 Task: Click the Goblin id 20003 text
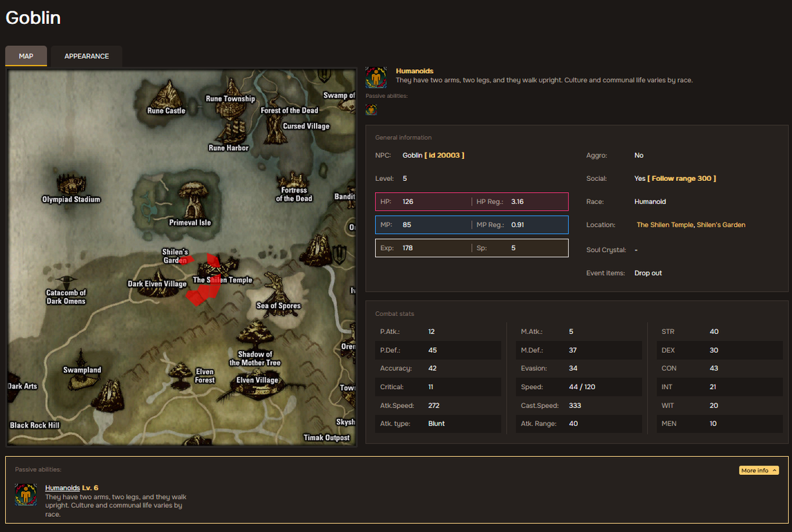[434, 155]
